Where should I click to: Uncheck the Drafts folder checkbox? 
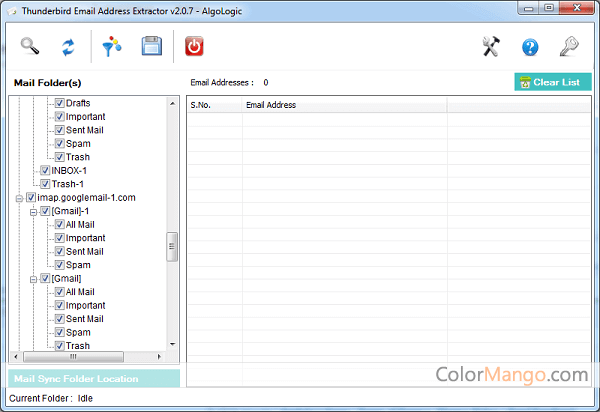(59, 103)
